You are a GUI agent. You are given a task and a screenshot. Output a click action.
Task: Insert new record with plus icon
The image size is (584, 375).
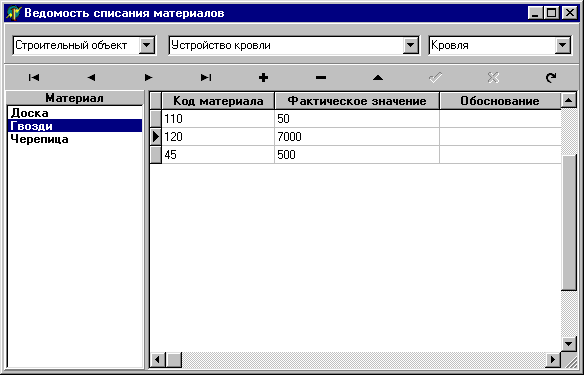tap(263, 77)
